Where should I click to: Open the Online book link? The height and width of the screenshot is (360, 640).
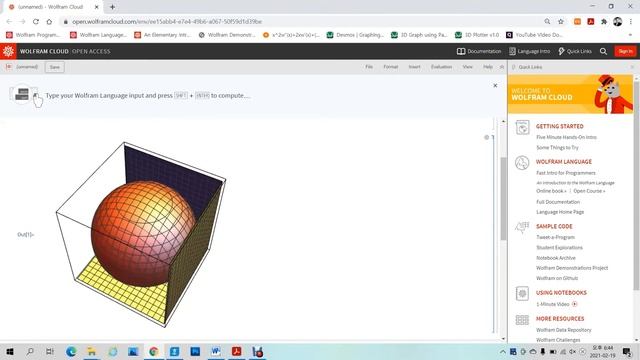click(551, 191)
